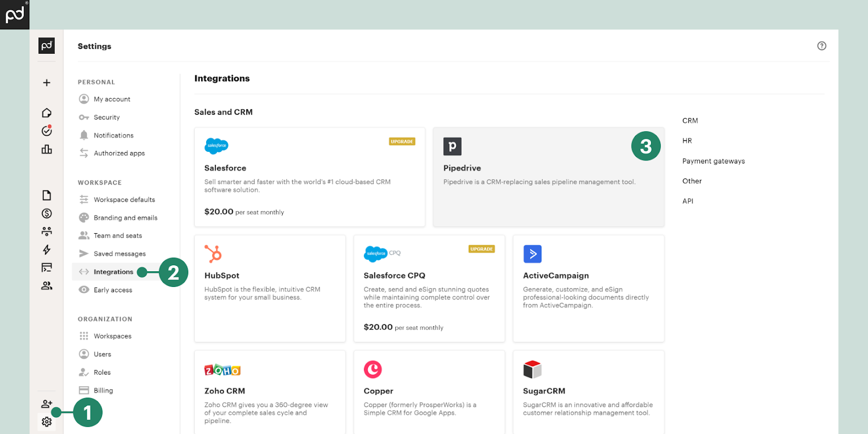Click the Salesforce CPQ logo
The width and height of the screenshot is (868, 434).
[x=382, y=253]
